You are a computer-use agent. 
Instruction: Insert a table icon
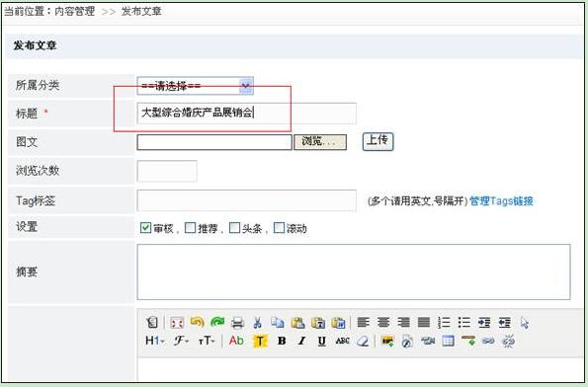click(448, 341)
